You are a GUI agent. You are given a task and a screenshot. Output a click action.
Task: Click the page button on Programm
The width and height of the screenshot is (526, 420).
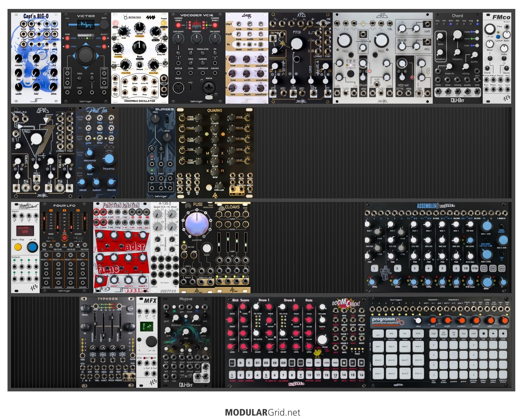click(433, 333)
